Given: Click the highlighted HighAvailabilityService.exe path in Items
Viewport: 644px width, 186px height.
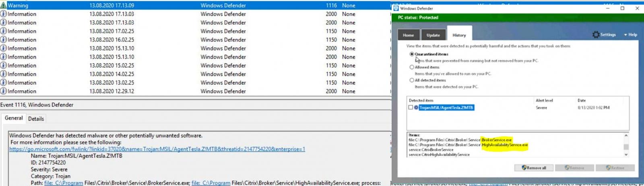Looking at the screenshot, I should 505,145.
